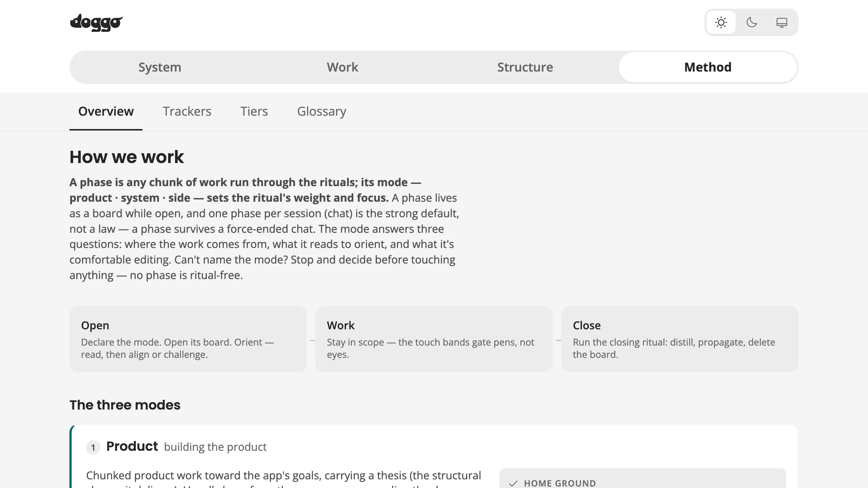
Task: Select the Method tab
Action: coord(708,67)
